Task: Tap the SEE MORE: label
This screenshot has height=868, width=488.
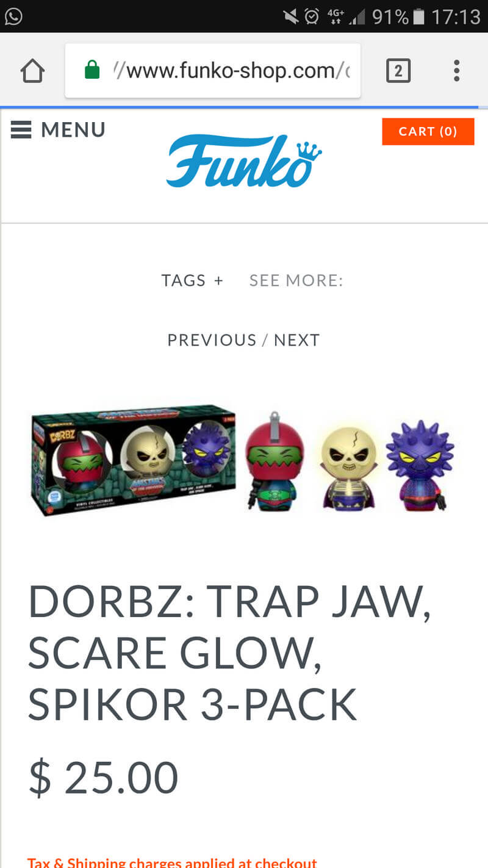Action: [x=296, y=281]
